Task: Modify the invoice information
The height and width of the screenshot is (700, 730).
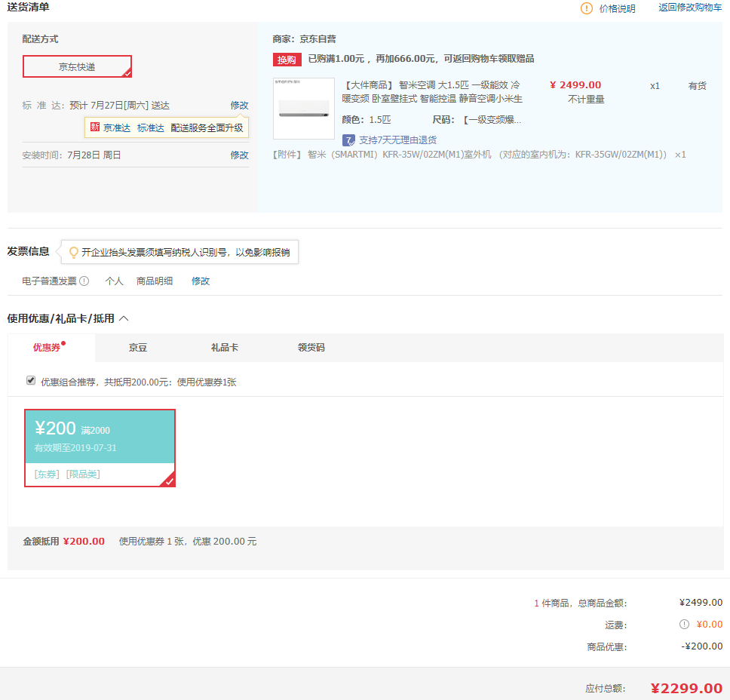Action: (201, 281)
